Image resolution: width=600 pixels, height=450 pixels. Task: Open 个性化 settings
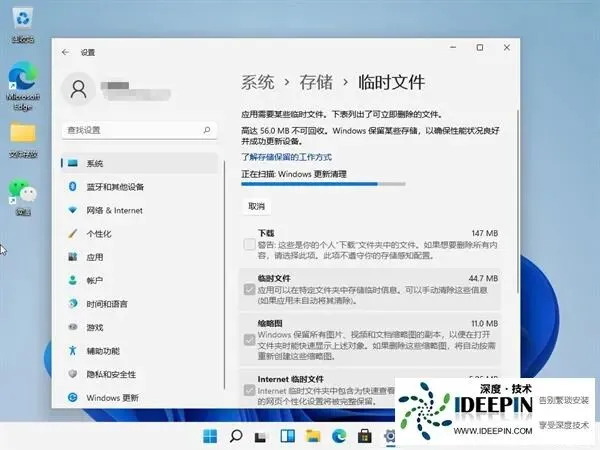click(140, 233)
